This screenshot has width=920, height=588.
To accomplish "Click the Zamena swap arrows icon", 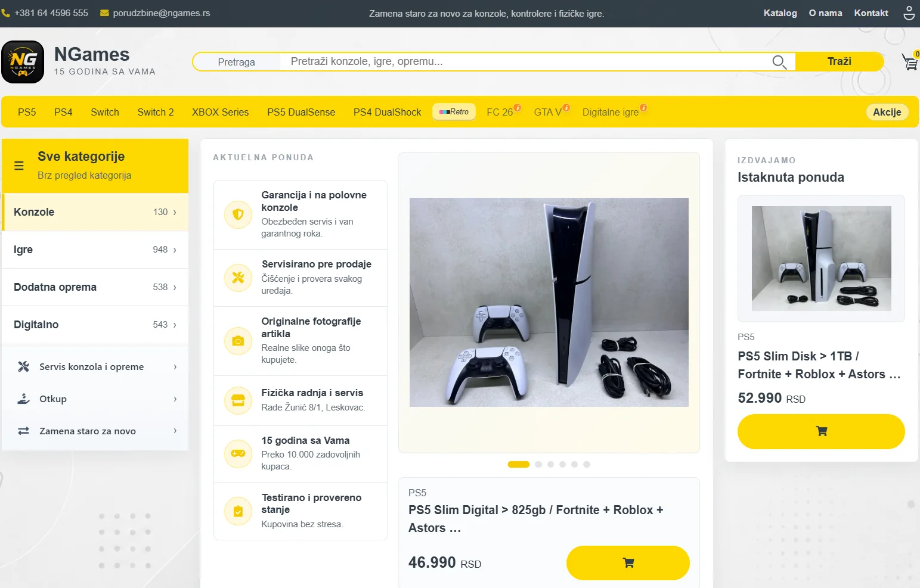I will pos(24,431).
